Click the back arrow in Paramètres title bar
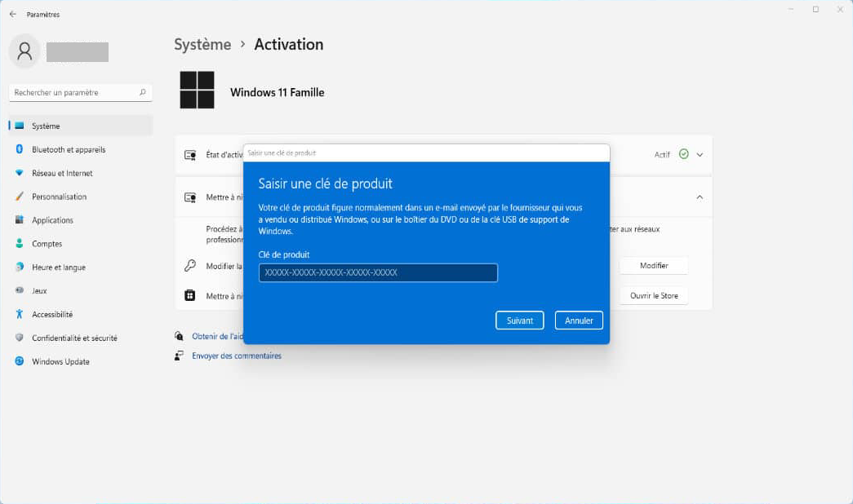The width and height of the screenshot is (853, 504). coord(12,14)
